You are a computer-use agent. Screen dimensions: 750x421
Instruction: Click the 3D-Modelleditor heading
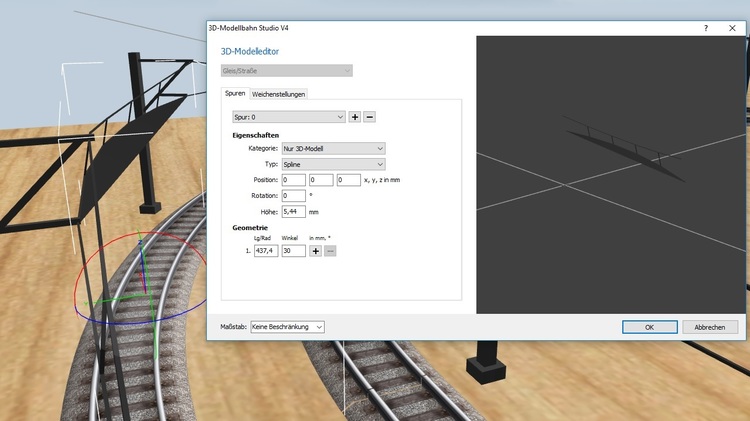[x=250, y=51]
